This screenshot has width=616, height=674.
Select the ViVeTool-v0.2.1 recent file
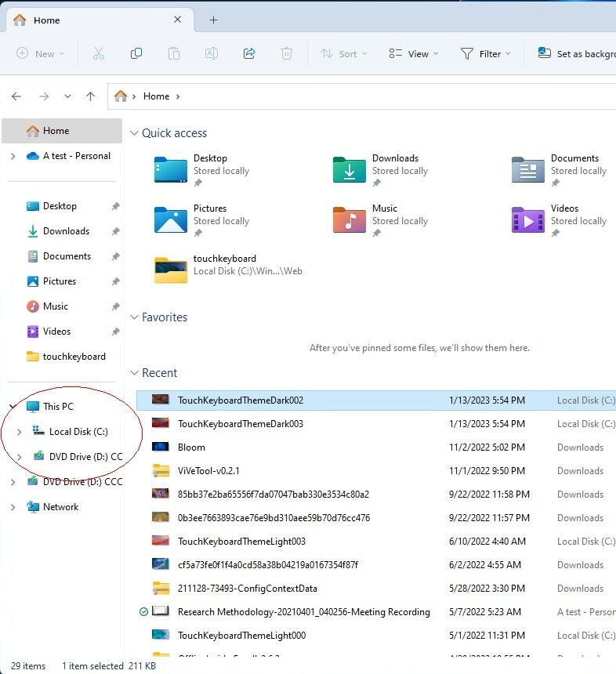[x=208, y=471]
